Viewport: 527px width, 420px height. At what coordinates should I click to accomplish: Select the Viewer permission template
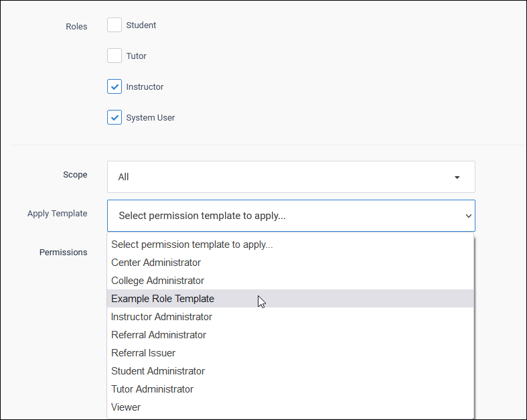tap(126, 407)
